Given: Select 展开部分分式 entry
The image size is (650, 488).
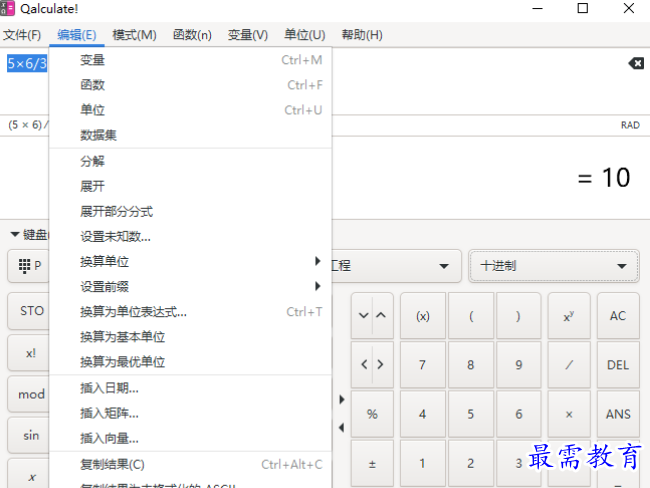Looking at the screenshot, I should point(191,211).
